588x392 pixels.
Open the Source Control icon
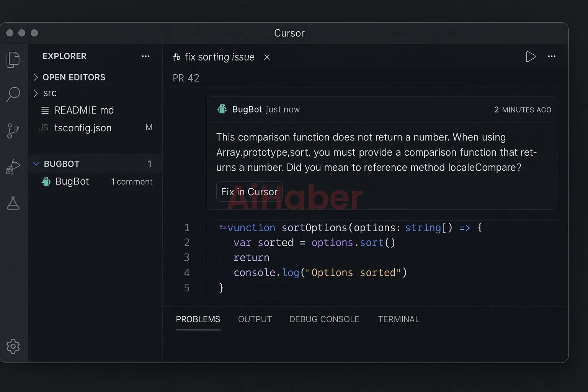point(13,131)
